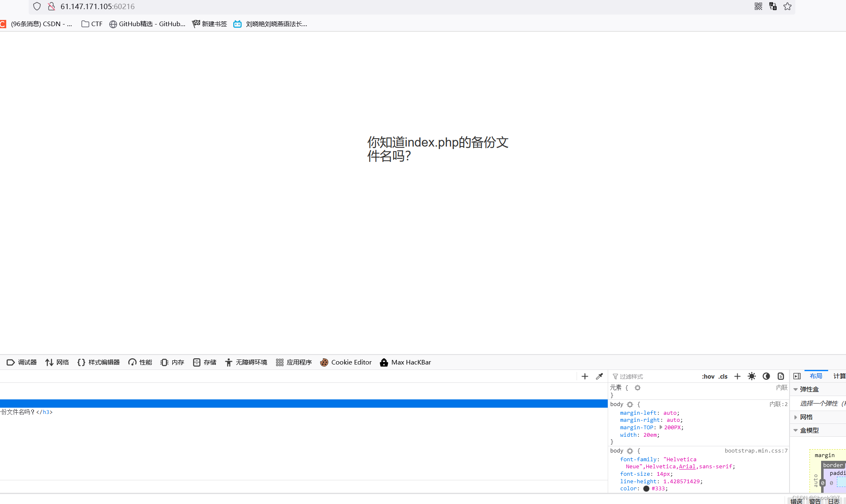Click the underlined Arial font link
The width and height of the screenshot is (846, 504).
click(687, 466)
